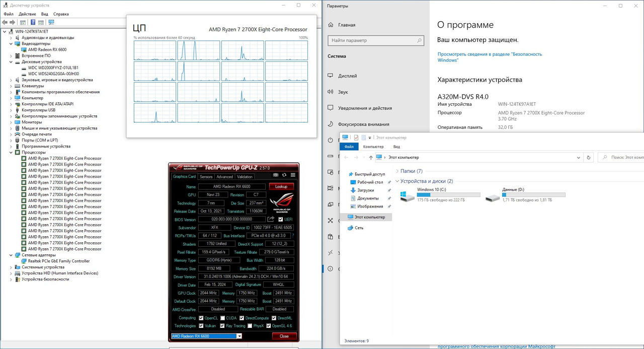Viewport: 644px width, 349px height.
Task: Click the GPU-Z refresh icon
Action: pos(284,175)
